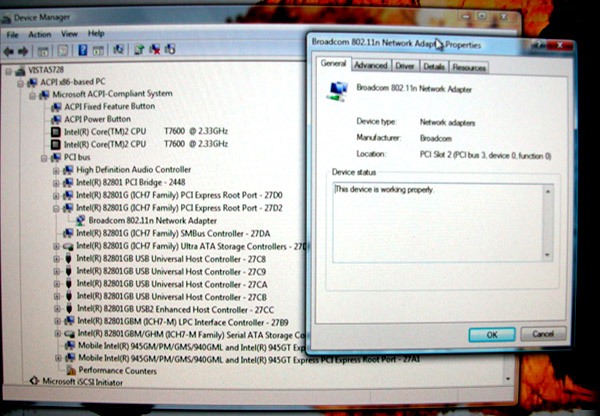Expand PCI Express Root Port - 27D0 node
This screenshot has width=600, height=416.
(x=56, y=196)
